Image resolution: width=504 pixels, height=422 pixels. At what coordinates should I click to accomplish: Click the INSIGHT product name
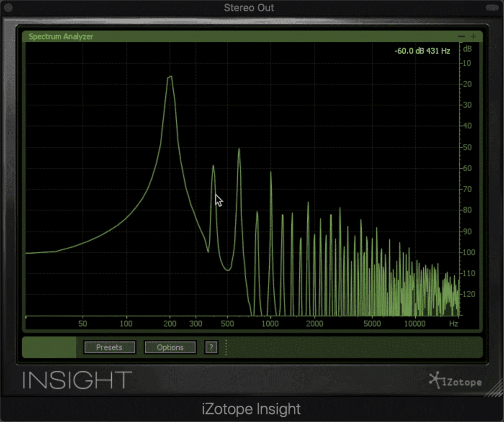[x=77, y=380]
